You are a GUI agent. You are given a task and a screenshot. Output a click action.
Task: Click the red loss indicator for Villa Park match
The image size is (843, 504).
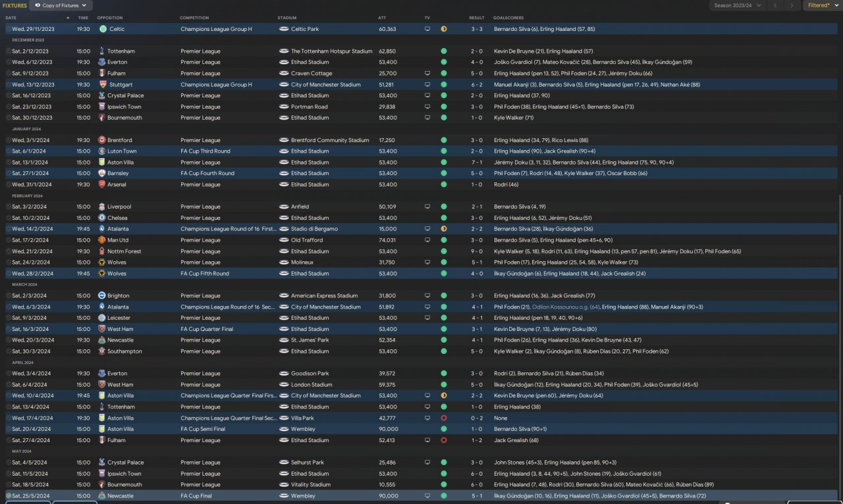[444, 418]
